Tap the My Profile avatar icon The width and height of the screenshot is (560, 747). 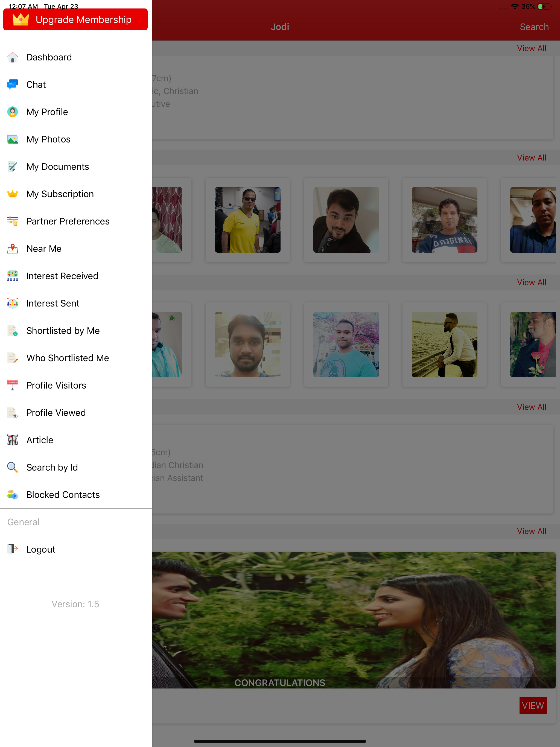click(13, 112)
